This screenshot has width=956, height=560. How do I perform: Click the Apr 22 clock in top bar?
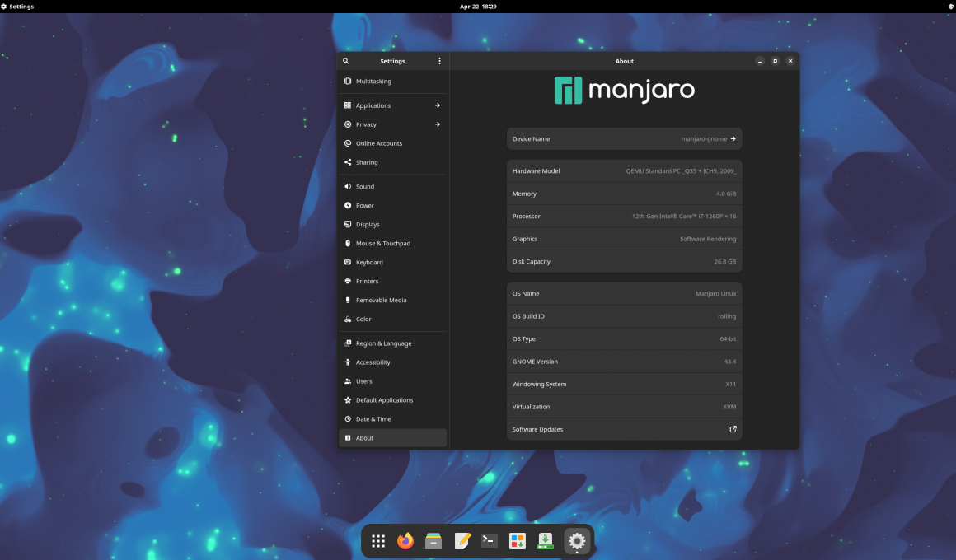click(478, 6)
